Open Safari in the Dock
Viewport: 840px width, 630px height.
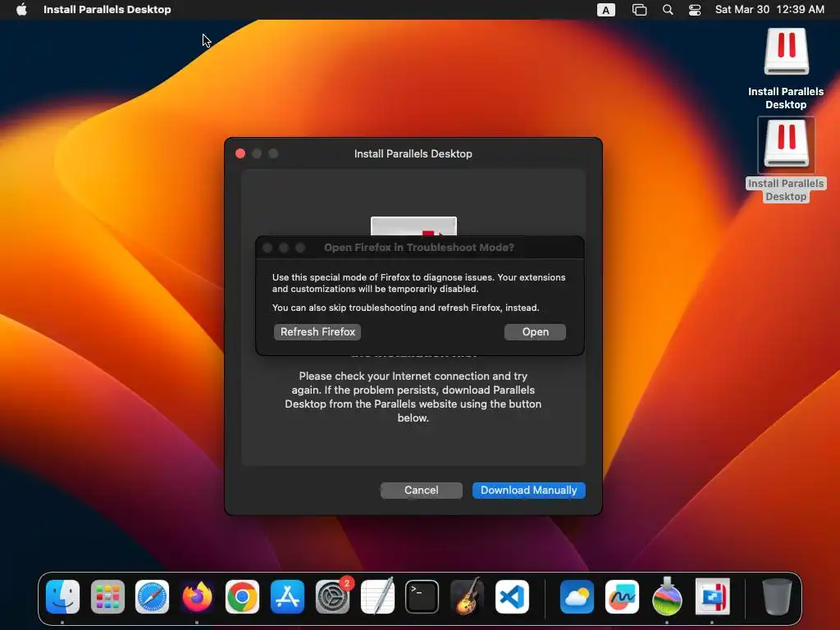pos(152,596)
